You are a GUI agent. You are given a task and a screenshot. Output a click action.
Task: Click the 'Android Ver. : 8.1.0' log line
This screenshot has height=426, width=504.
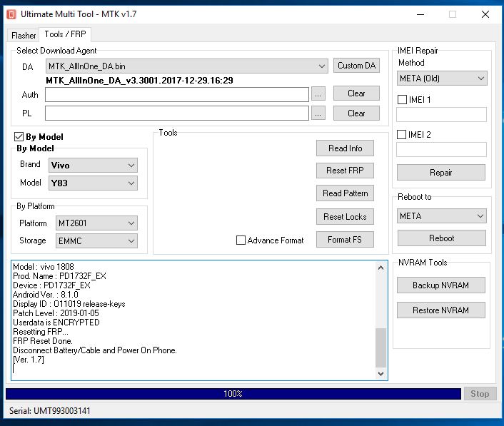(46, 295)
